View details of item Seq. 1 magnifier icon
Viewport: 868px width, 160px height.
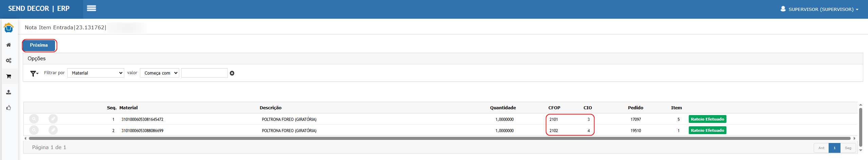tap(34, 119)
